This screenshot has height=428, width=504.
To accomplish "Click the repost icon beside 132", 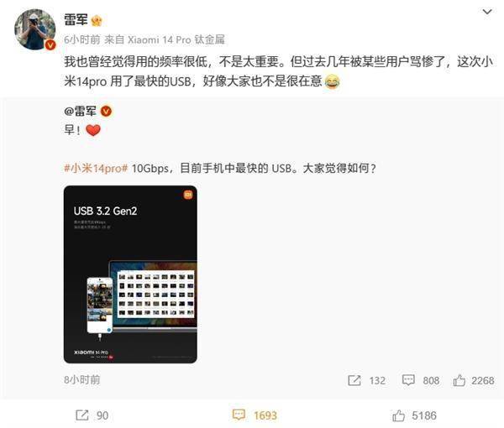I will click(x=354, y=380).
